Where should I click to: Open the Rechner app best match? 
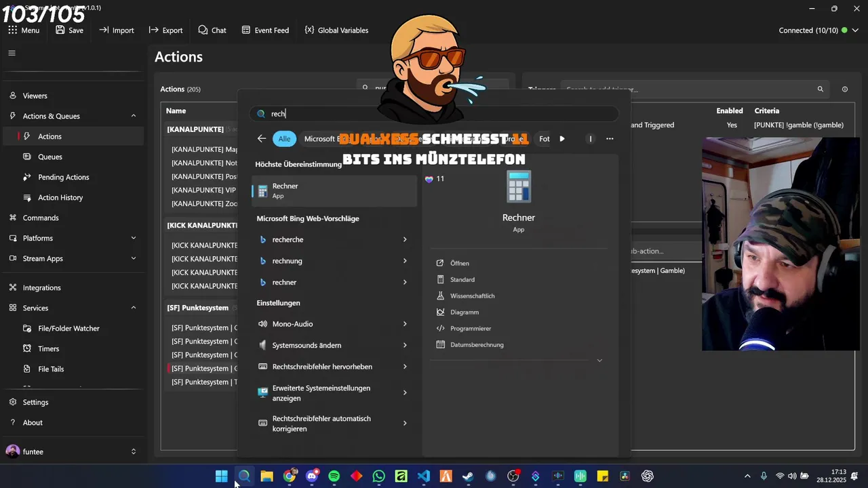[334, 191]
